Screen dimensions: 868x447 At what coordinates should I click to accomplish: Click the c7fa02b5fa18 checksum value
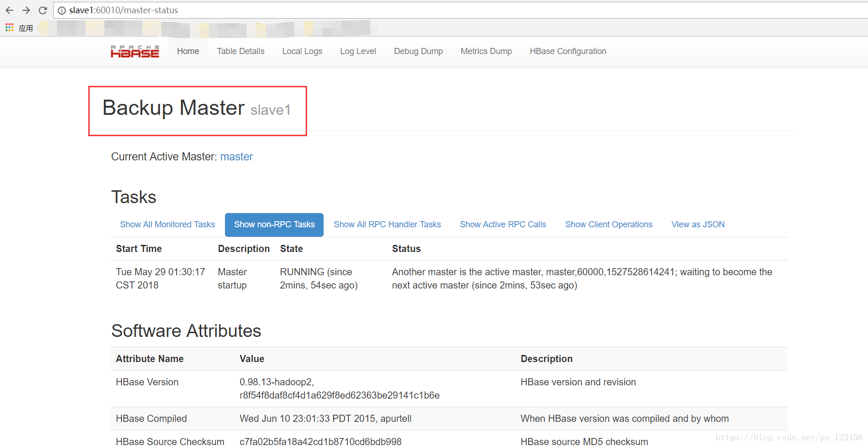point(320,441)
